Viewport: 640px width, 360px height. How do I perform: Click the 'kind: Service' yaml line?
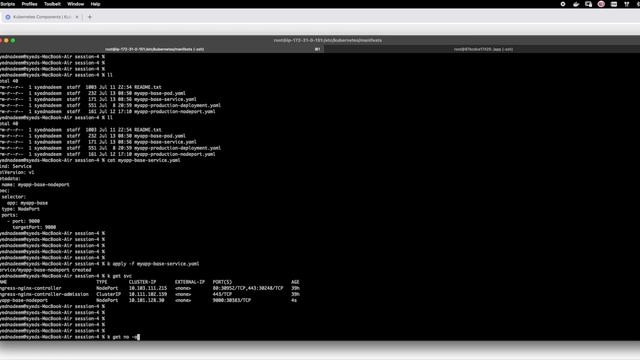[x=16, y=167]
